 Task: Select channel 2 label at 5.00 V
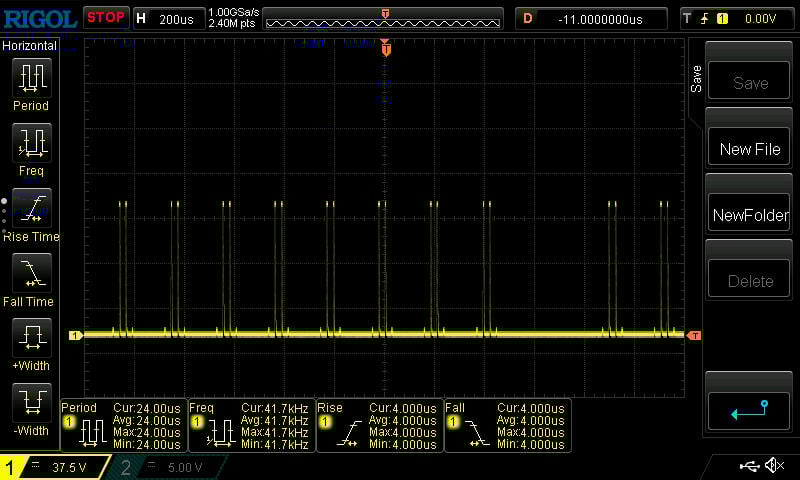tap(168, 467)
